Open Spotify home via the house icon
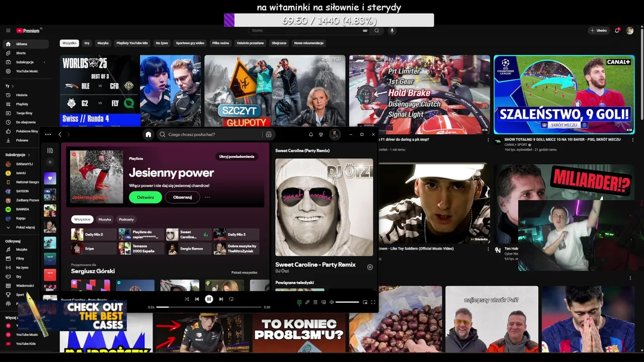The height and width of the screenshot is (362, 644). coord(148,134)
